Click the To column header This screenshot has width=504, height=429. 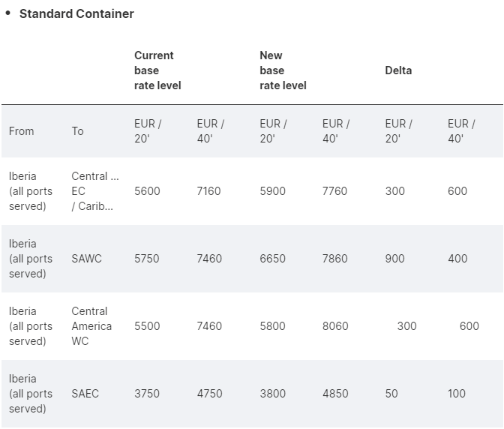click(78, 131)
